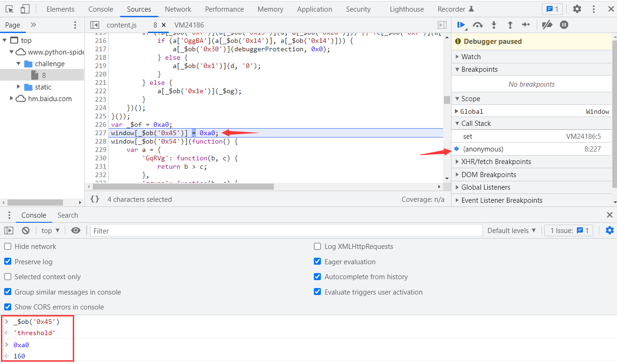Open Default levels dropdown

click(511, 230)
